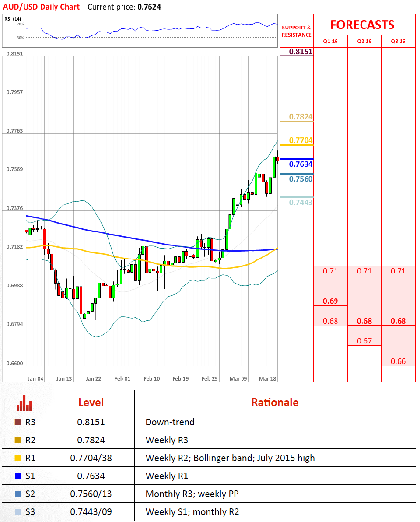This screenshot has height=522, width=420.
Task: Click the S1 blue color square
Action: click(x=18, y=476)
